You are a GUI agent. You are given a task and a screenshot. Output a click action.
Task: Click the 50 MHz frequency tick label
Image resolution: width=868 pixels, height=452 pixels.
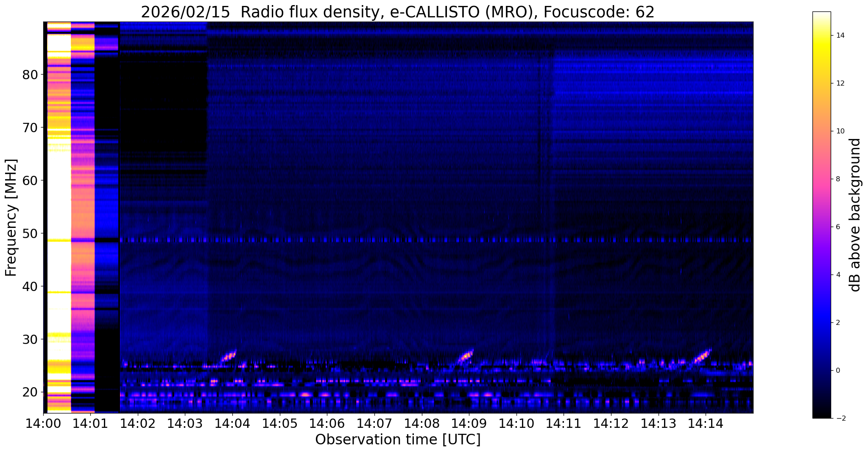click(x=30, y=233)
